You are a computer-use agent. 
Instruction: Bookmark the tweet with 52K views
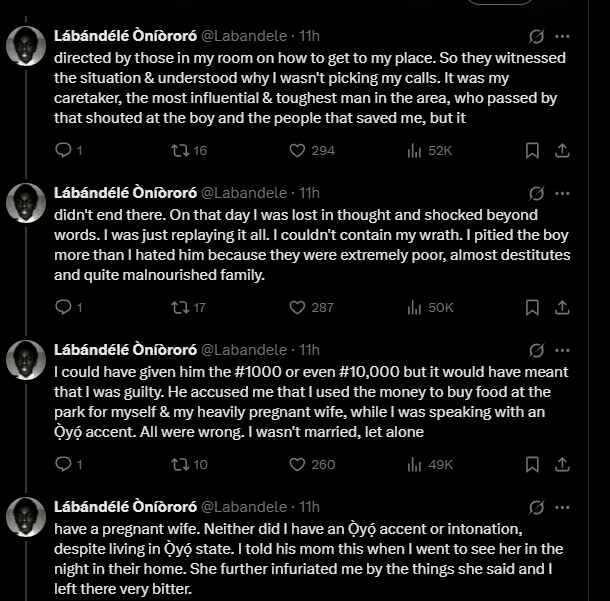533,150
